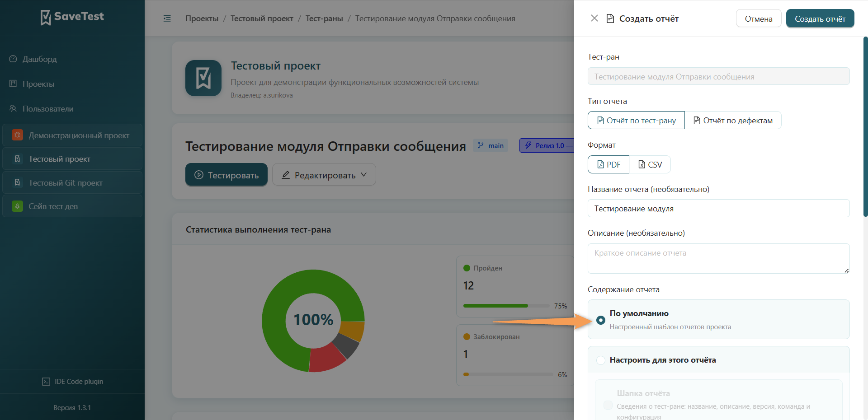Screen dimensions: 868x420
Task: Toggle the sidebar collapse menu icon
Action: point(167,19)
